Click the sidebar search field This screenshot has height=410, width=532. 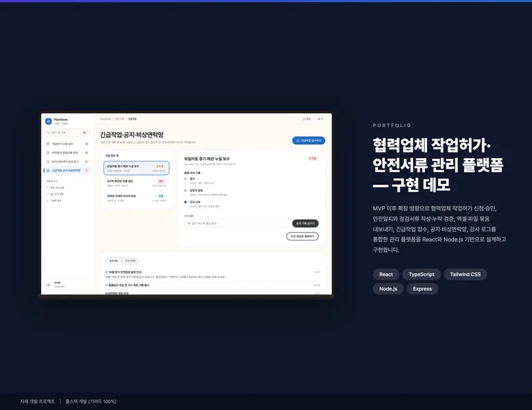[67, 133]
